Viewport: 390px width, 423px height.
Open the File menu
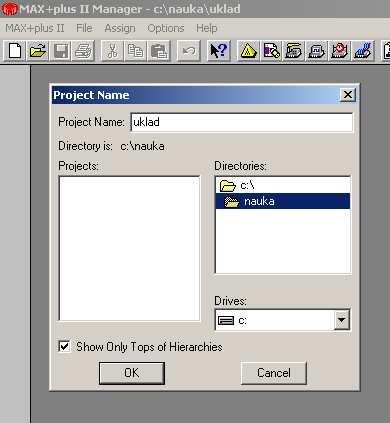(x=84, y=28)
